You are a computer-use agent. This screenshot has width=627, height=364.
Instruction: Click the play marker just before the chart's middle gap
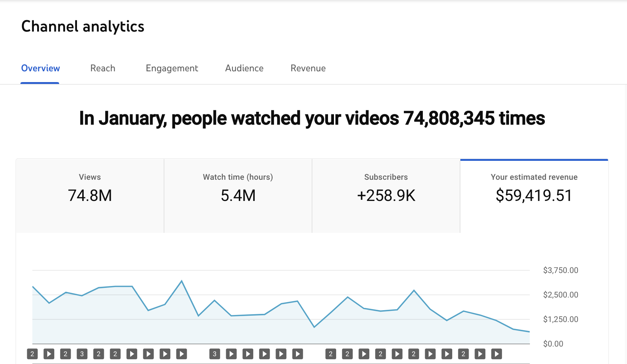(x=181, y=354)
